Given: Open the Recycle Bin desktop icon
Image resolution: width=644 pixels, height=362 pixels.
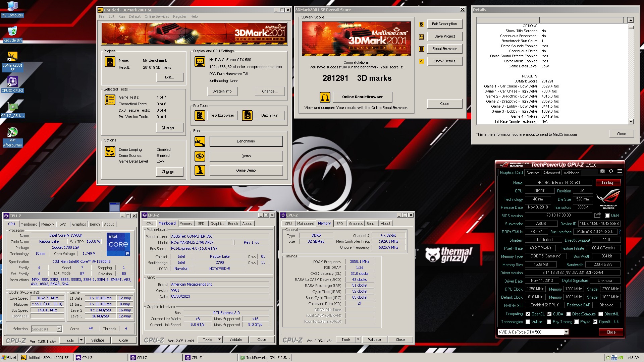Looking at the screenshot, I should coord(12,34).
